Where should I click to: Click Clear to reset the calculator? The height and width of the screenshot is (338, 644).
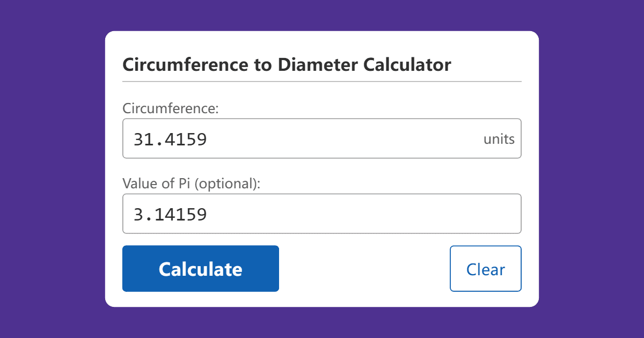click(x=485, y=268)
